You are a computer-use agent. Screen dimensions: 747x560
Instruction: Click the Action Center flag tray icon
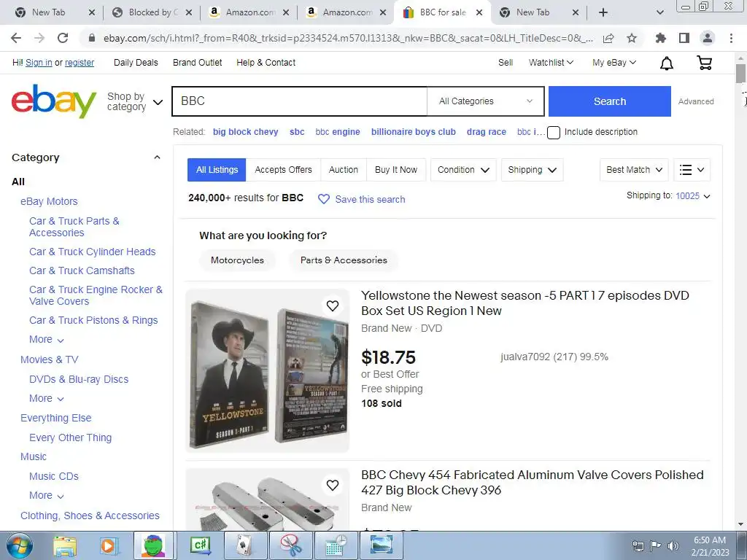click(656, 546)
